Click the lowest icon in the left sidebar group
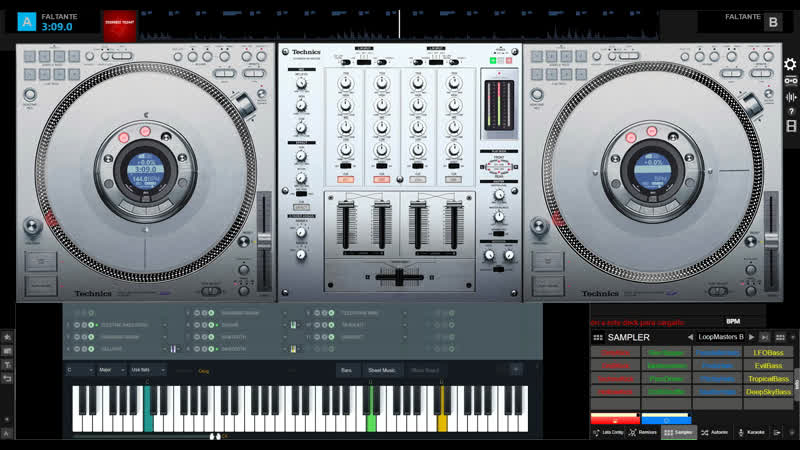 [7, 379]
